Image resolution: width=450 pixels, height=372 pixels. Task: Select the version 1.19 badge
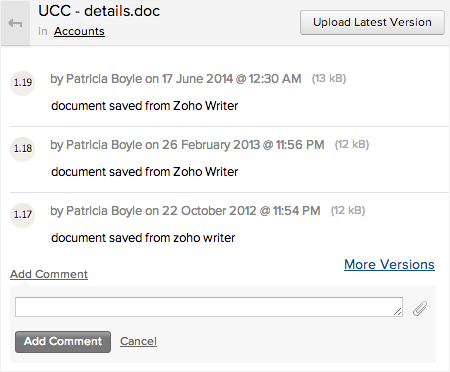(x=23, y=83)
